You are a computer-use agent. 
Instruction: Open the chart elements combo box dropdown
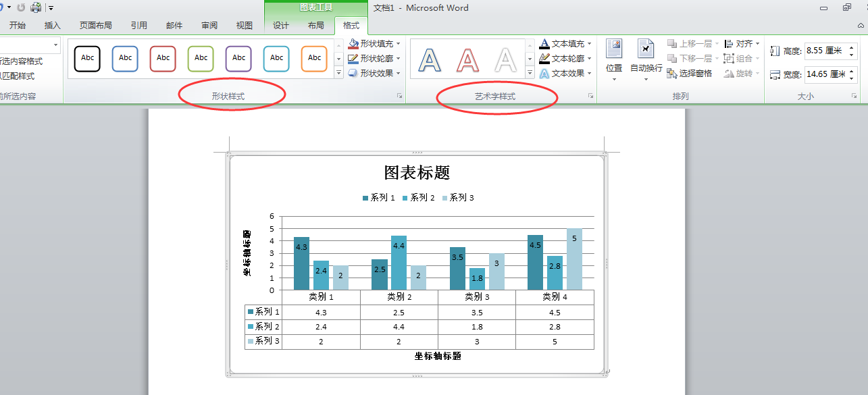coord(55,45)
